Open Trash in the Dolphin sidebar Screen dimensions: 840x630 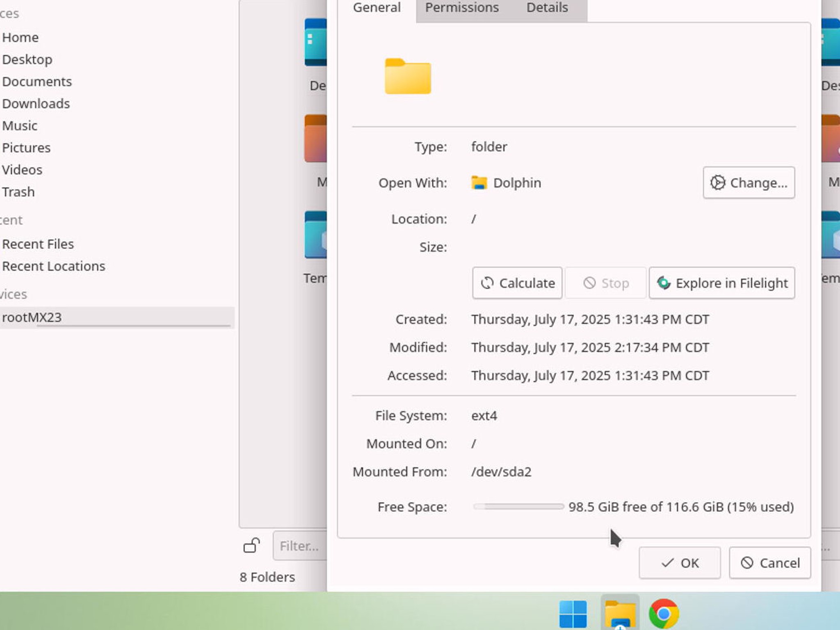click(18, 192)
